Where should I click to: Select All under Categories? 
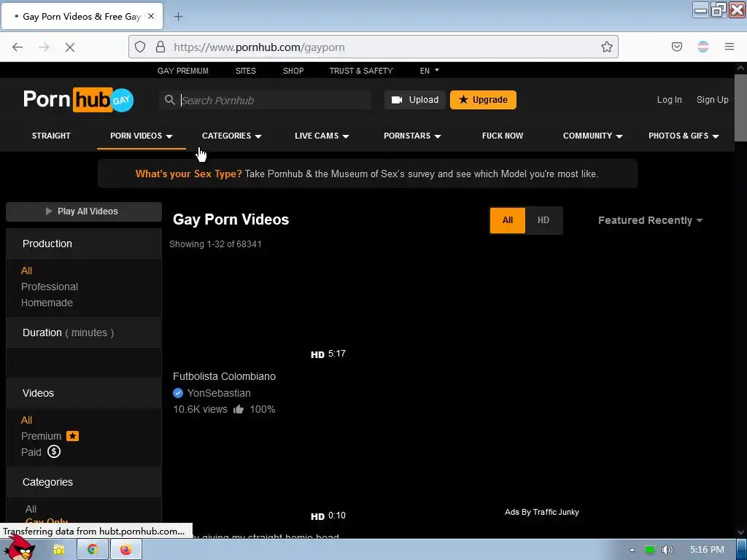click(x=31, y=509)
